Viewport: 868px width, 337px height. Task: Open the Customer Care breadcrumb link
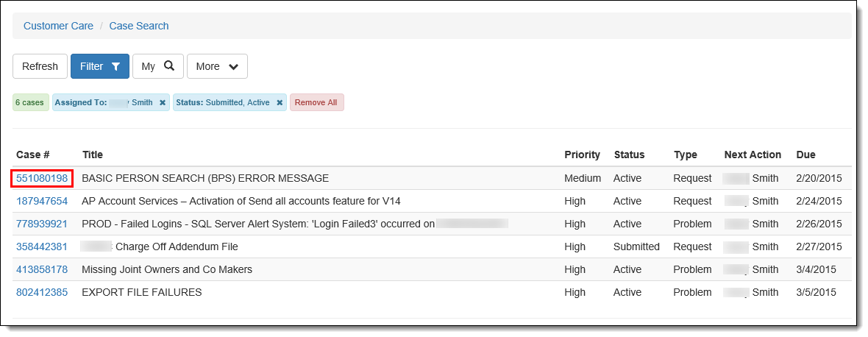point(58,26)
